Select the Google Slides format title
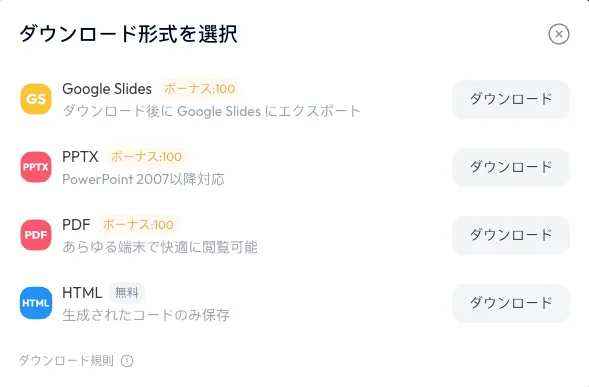The height and width of the screenshot is (387, 589). [x=107, y=89]
